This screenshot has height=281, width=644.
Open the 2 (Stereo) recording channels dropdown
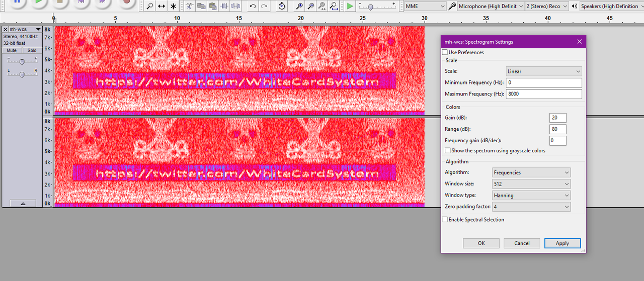pyautogui.click(x=546, y=6)
